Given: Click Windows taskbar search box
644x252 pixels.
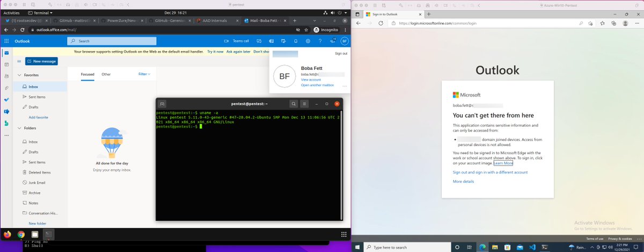Looking at the screenshot, I should click(406, 247).
